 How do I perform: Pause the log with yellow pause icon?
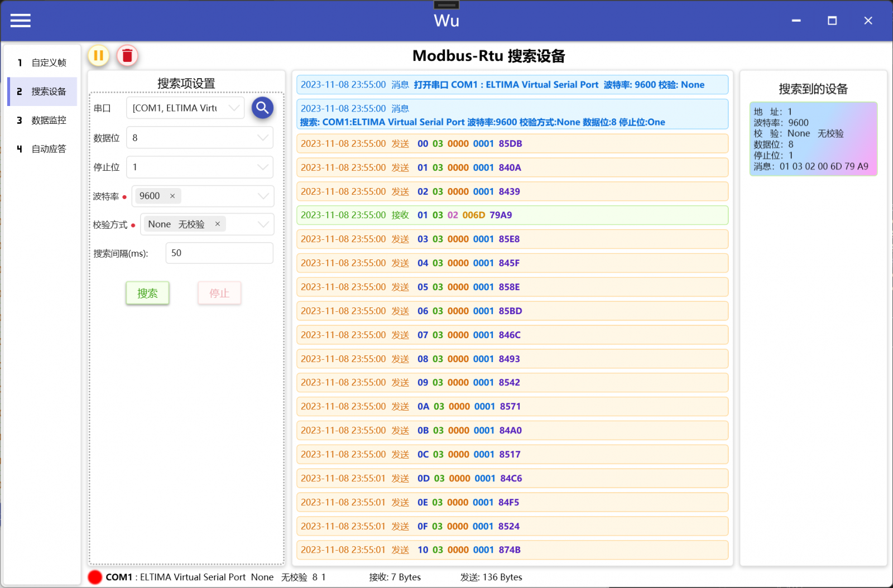(x=99, y=56)
